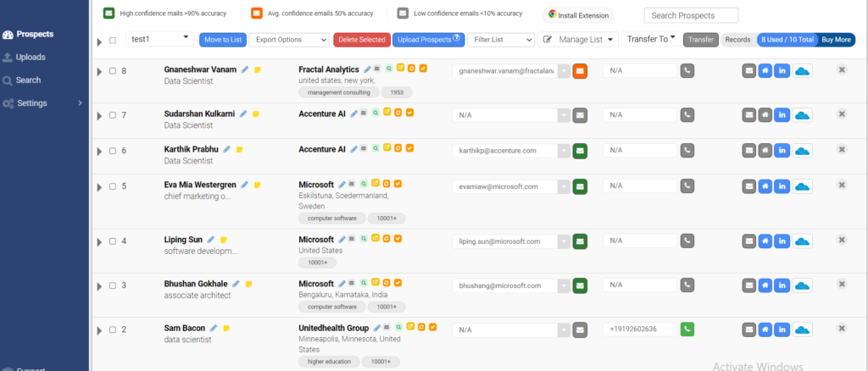This screenshot has height=371, width=868.
Task: Select checkbox for row 6 Karthik Prabhu
Action: (113, 151)
